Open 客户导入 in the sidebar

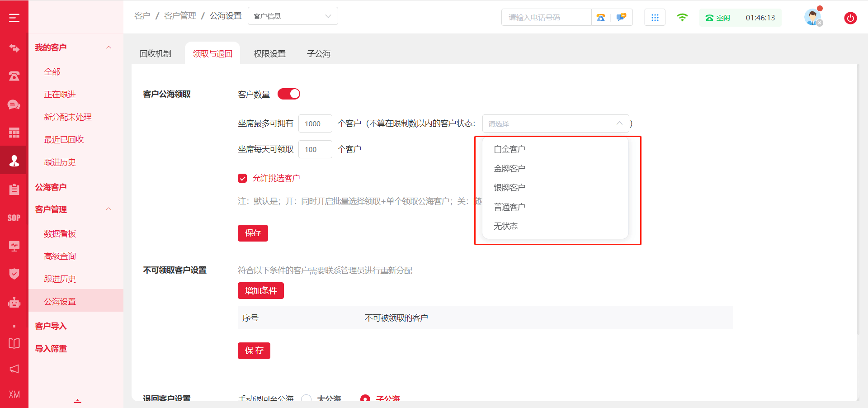coord(51,326)
